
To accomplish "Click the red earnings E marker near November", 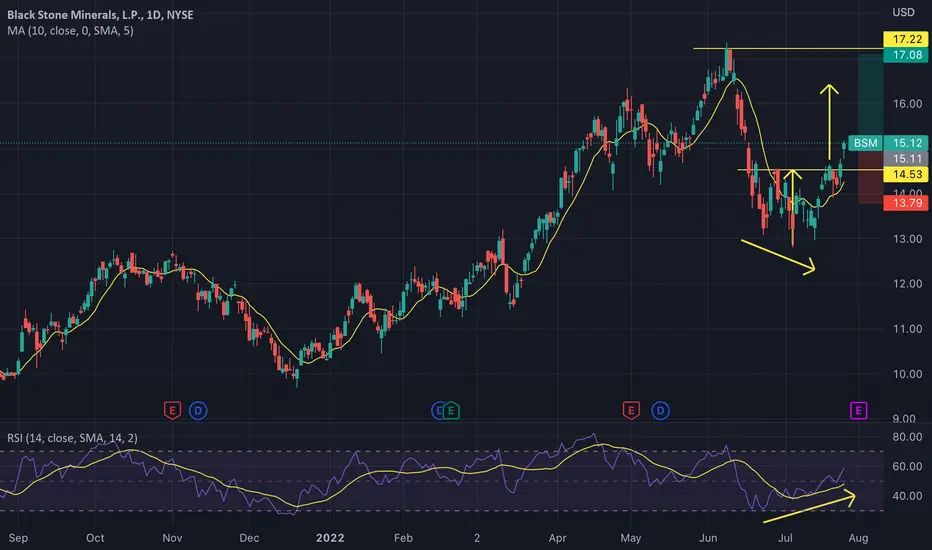I will [x=172, y=410].
